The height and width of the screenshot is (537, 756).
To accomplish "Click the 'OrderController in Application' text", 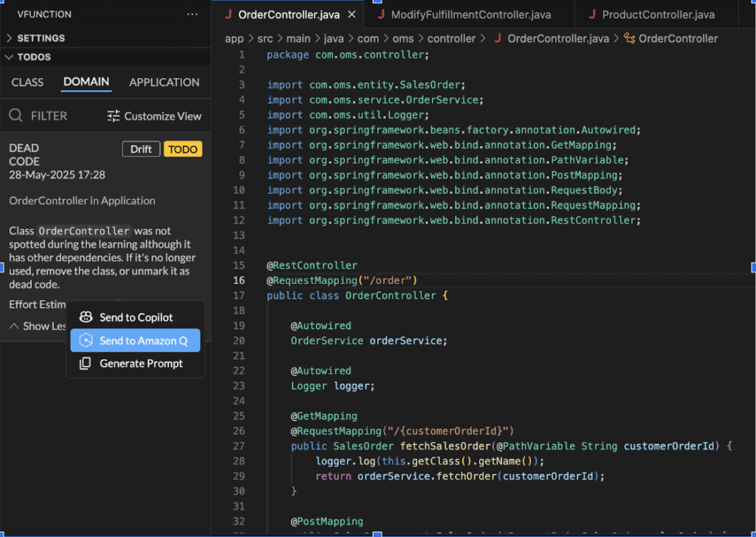I will 82,201.
